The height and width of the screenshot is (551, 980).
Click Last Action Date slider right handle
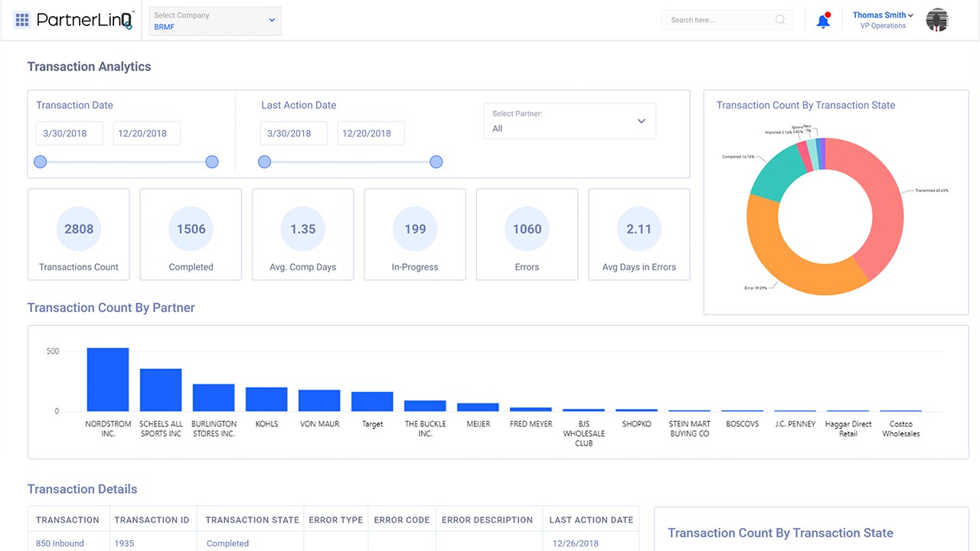(436, 161)
